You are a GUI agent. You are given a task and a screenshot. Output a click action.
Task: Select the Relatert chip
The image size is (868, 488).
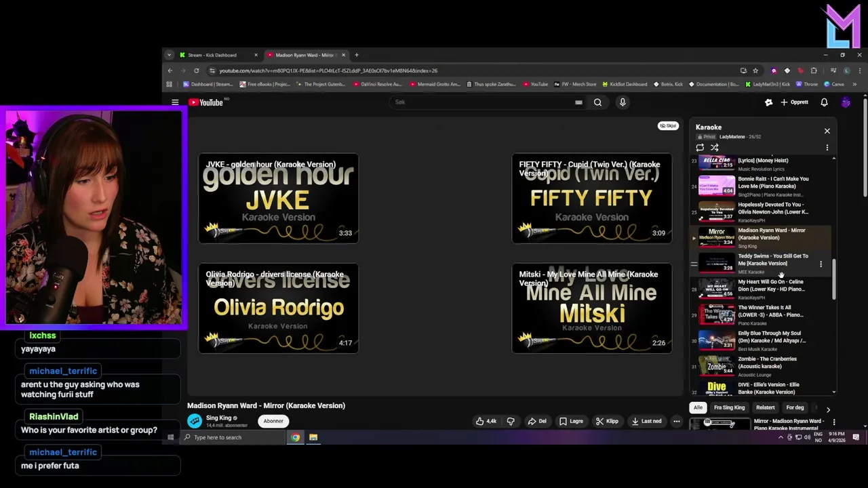[x=765, y=407]
